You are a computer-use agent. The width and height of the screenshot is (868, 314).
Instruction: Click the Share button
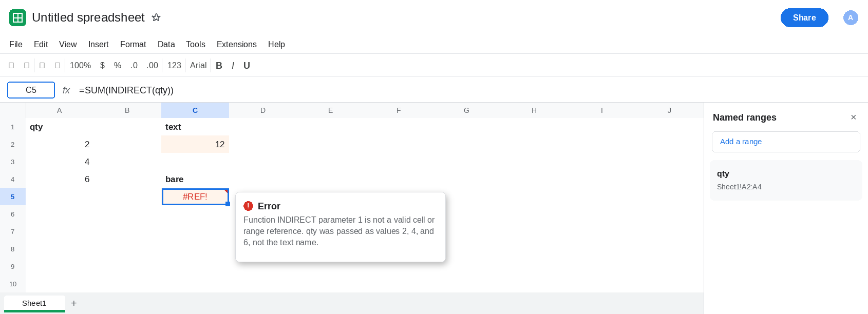pos(804,17)
